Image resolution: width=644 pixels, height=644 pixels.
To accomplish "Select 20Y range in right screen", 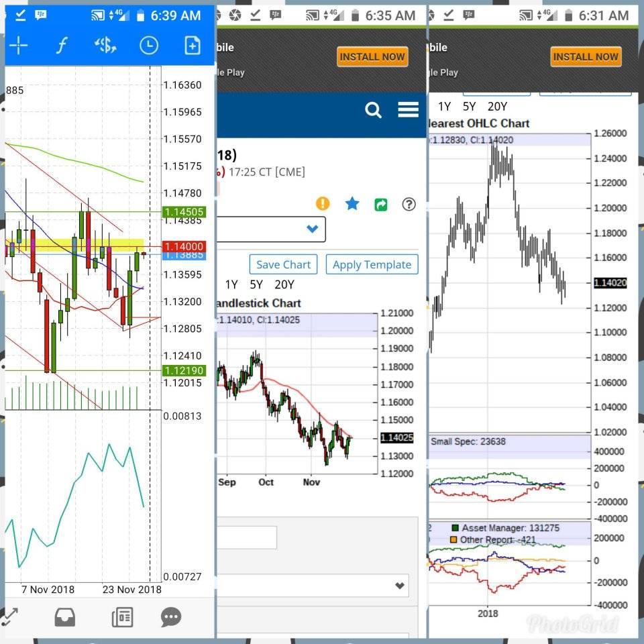I will click(497, 107).
